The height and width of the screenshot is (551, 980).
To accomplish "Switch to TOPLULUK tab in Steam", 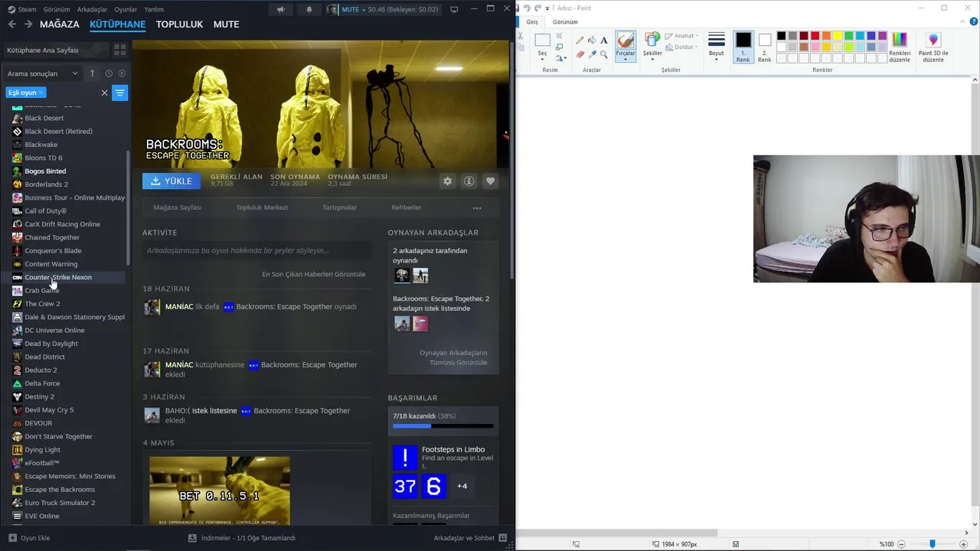I will [x=179, y=24].
